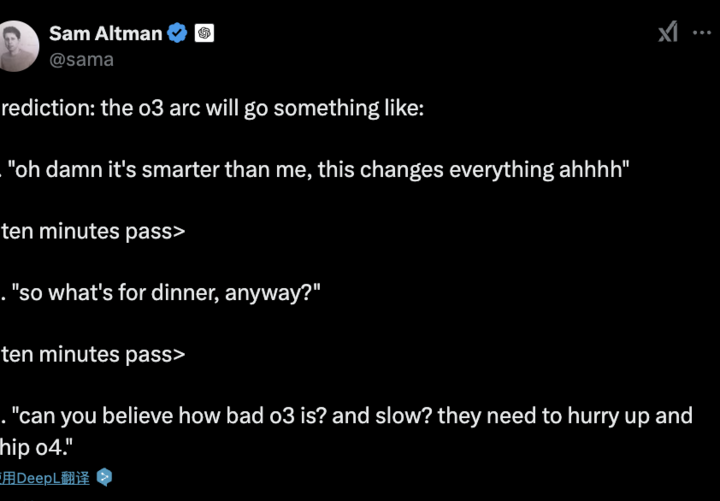Open Sam Altman's profile picture

17,45
